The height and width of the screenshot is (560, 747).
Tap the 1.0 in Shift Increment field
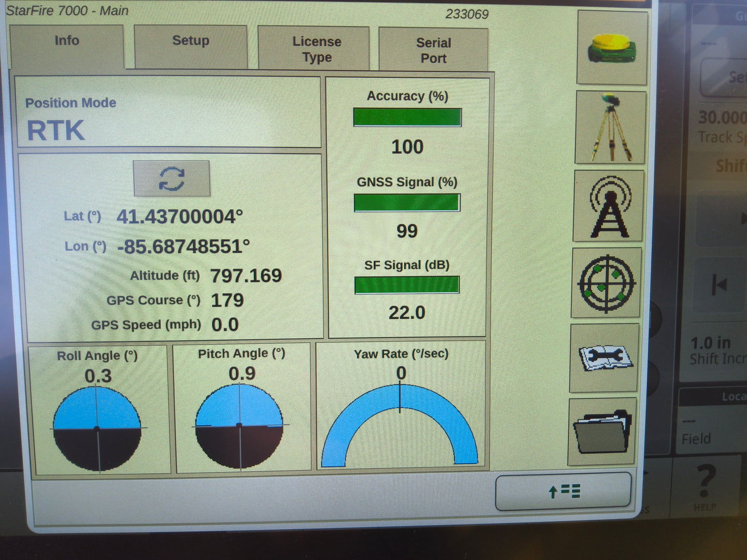718,350
